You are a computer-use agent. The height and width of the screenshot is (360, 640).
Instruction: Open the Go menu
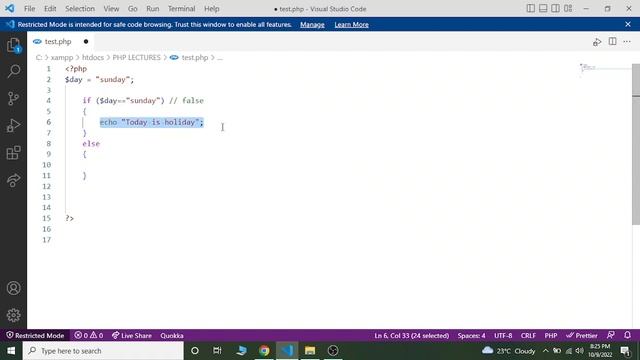[x=133, y=9]
